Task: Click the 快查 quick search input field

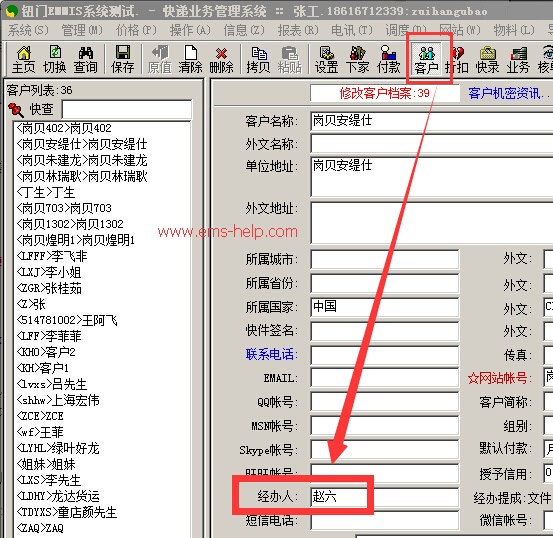Action: [x=127, y=109]
